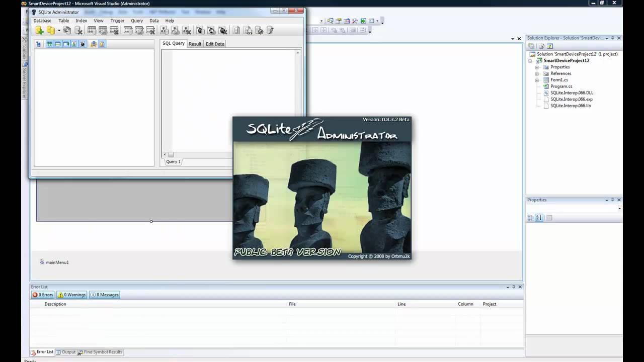Select Program.cs in Solution Explorer
644x362 pixels.
[x=561, y=86]
